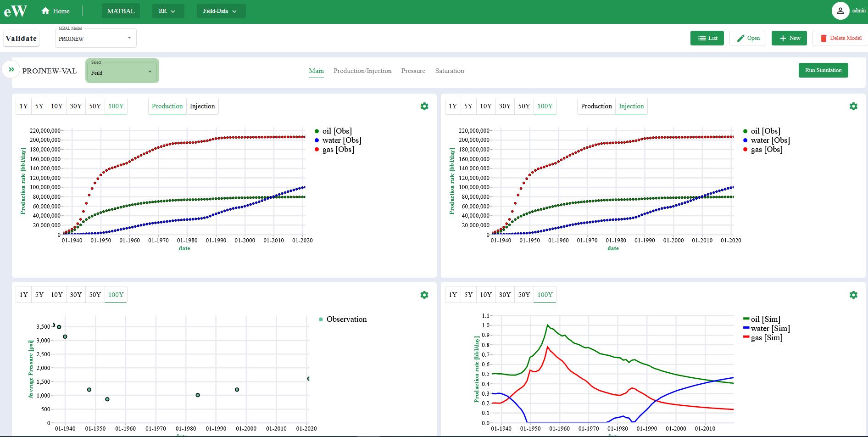Toggle Observation legend in pressure chart
The image size is (868, 437).
pos(343,319)
